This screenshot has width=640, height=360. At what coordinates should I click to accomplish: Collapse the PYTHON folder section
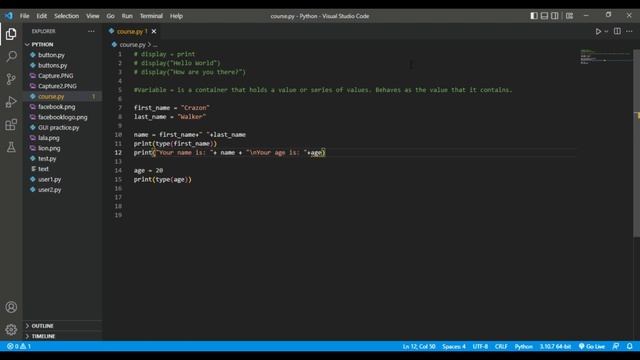(62, 44)
